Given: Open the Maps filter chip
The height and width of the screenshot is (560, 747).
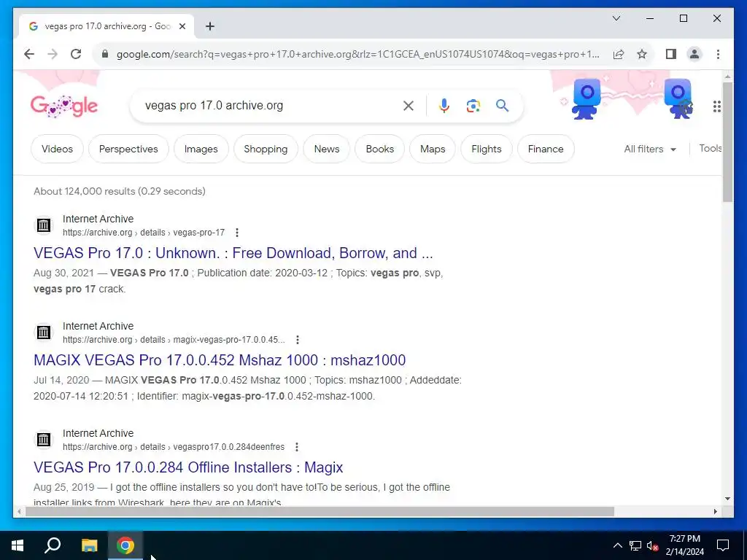Looking at the screenshot, I should [433, 149].
